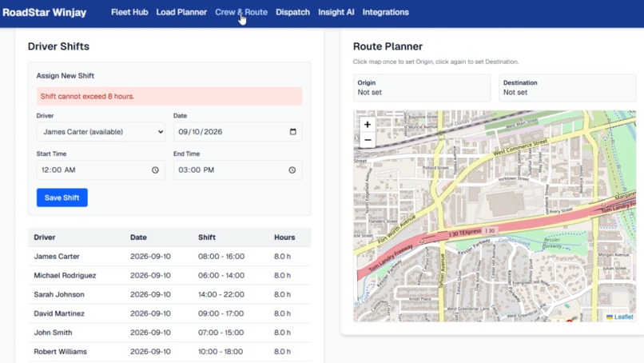Click the Shift column header
Screen dimensions: 644x363
point(207,237)
